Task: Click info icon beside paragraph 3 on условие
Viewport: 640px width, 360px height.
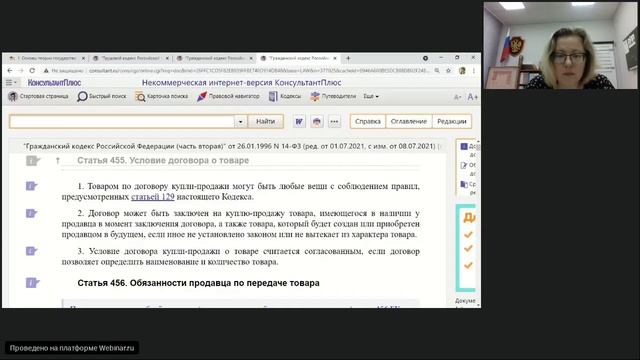Action: tap(31, 251)
